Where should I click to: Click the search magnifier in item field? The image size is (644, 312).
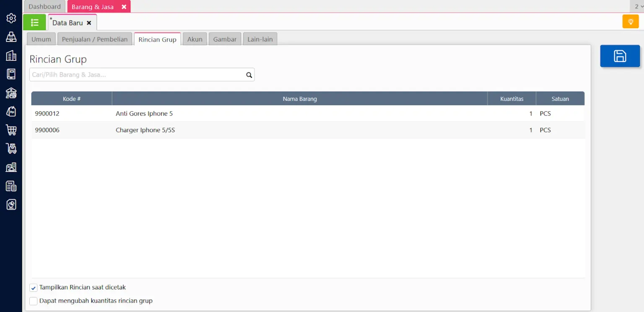pyautogui.click(x=249, y=75)
